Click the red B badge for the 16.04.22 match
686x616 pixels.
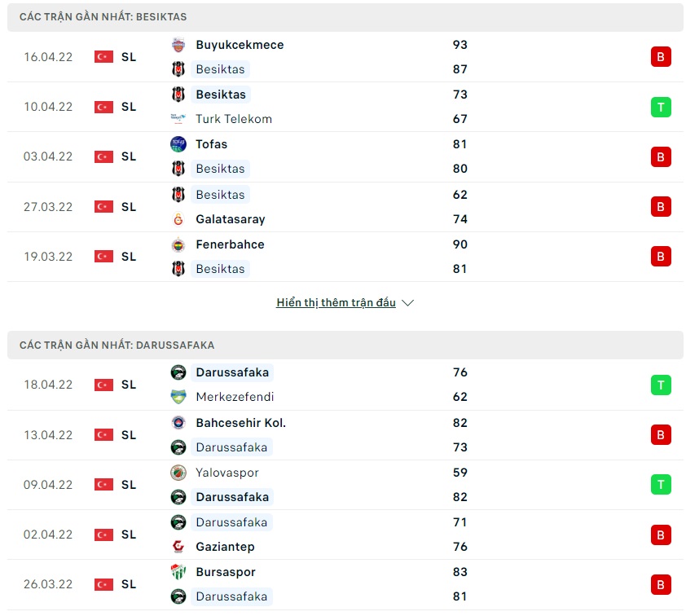[661, 57]
